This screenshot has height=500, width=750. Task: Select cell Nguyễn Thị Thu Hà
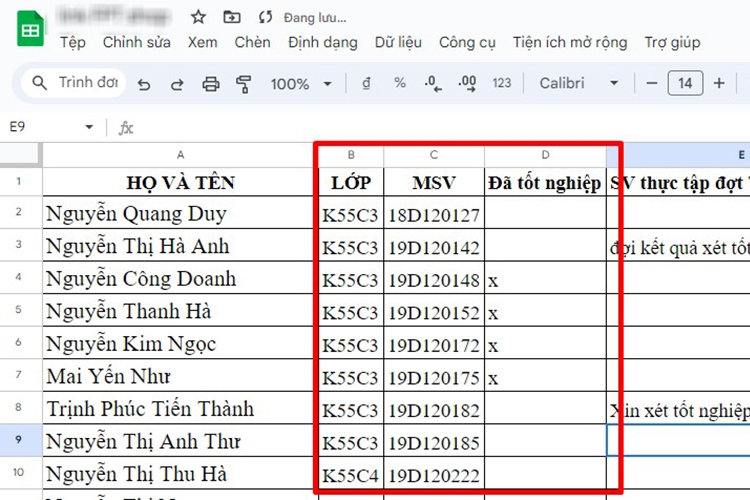point(180,473)
